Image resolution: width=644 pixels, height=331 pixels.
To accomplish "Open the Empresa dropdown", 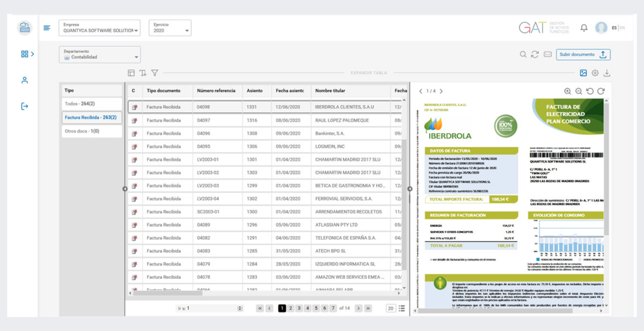I will 99,28.
